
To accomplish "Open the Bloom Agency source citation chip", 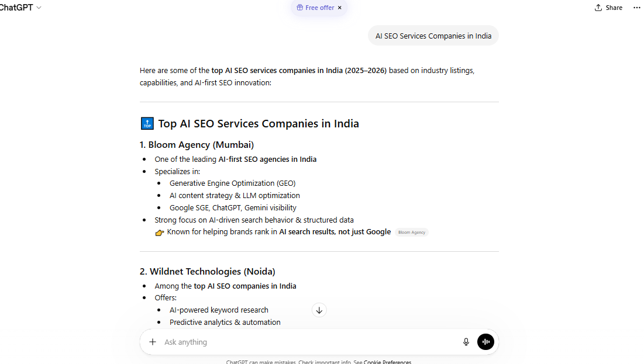I will [x=412, y=232].
